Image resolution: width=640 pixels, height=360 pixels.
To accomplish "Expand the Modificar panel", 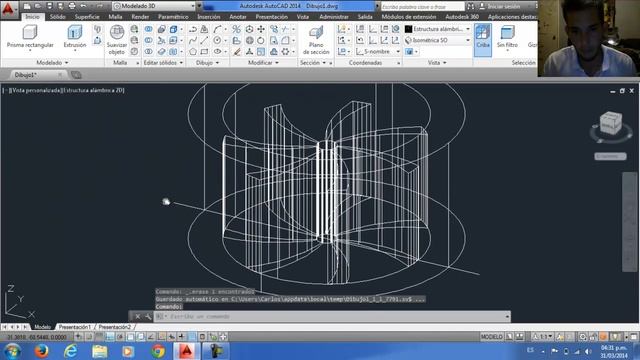I will 263,62.
